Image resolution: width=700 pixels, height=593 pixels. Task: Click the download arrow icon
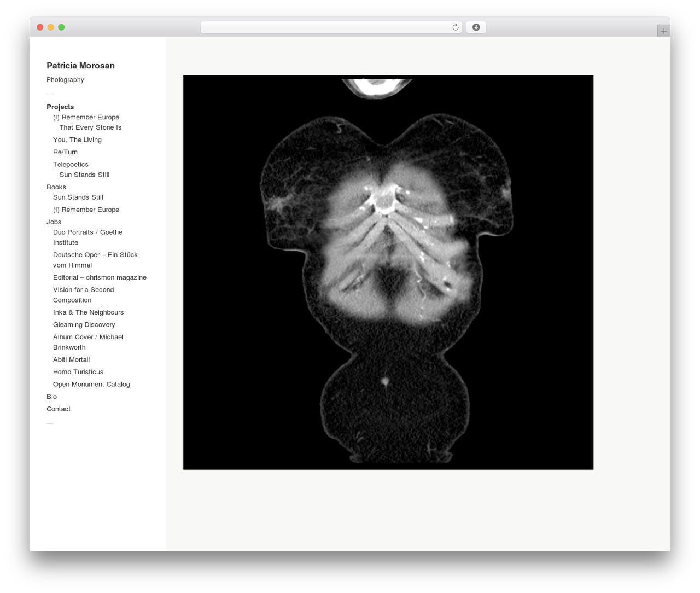[x=476, y=27]
